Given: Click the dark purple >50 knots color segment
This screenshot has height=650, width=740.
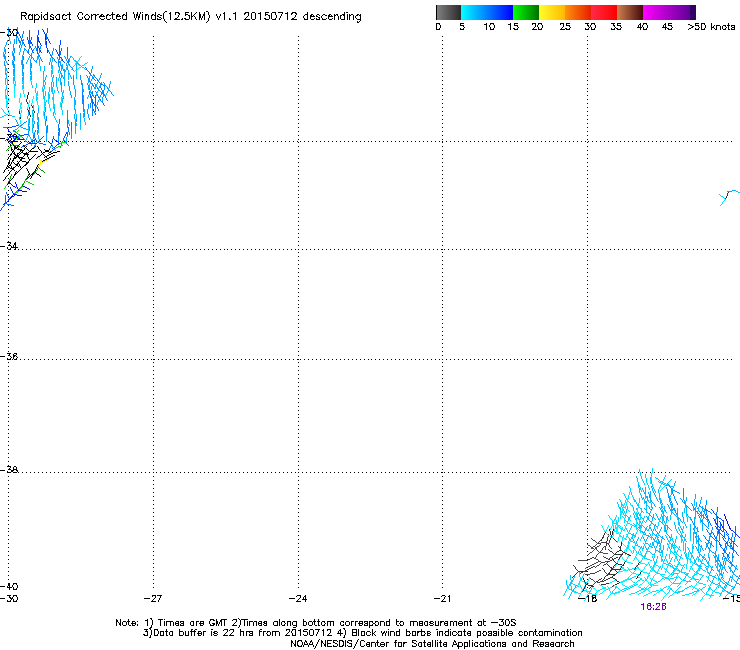Looking at the screenshot, I should (x=693, y=12).
